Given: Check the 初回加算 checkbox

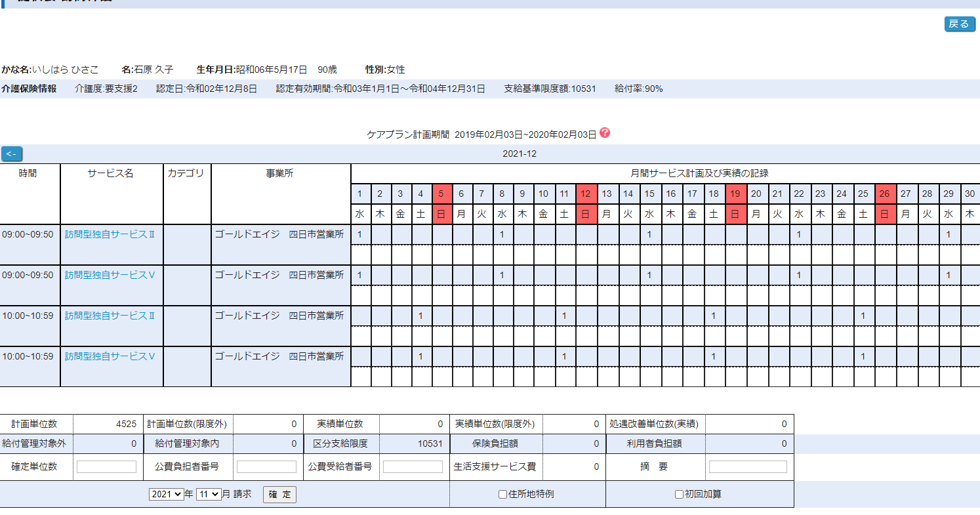Looking at the screenshot, I should pos(679,495).
